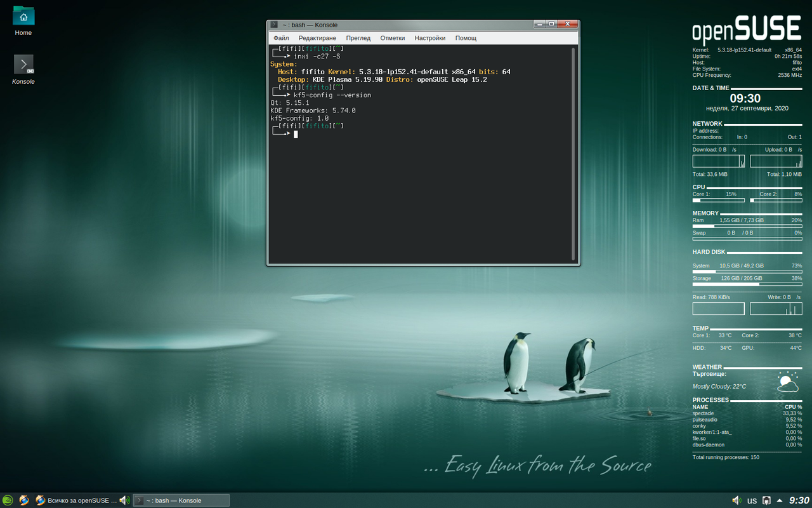The width and height of the screenshot is (812, 508).
Task: Click the 'Qt: 5.15.1' output line
Action: [x=290, y=103]
